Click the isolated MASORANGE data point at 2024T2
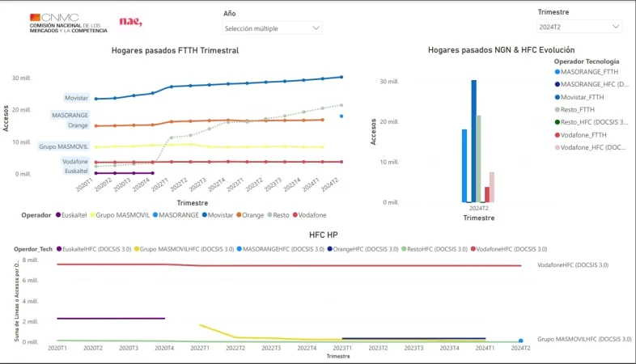This screenshot has height=364, width=636. 341,116
